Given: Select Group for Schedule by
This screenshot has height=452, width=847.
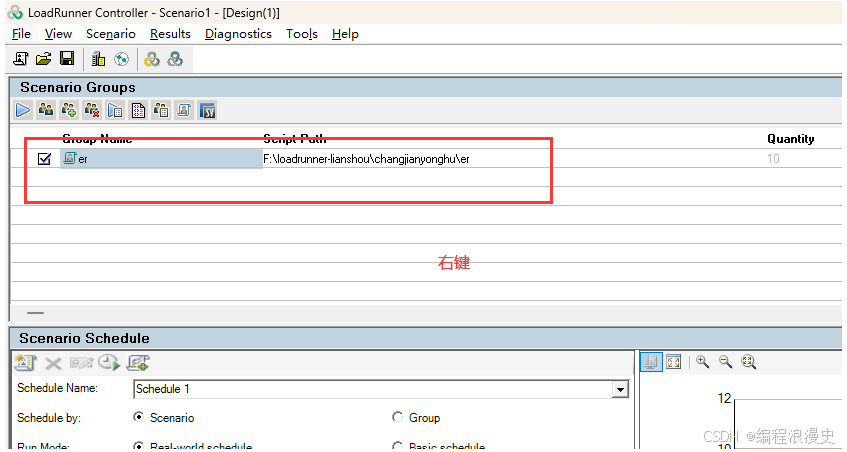Looking at the screenshot, I should 398,417.
